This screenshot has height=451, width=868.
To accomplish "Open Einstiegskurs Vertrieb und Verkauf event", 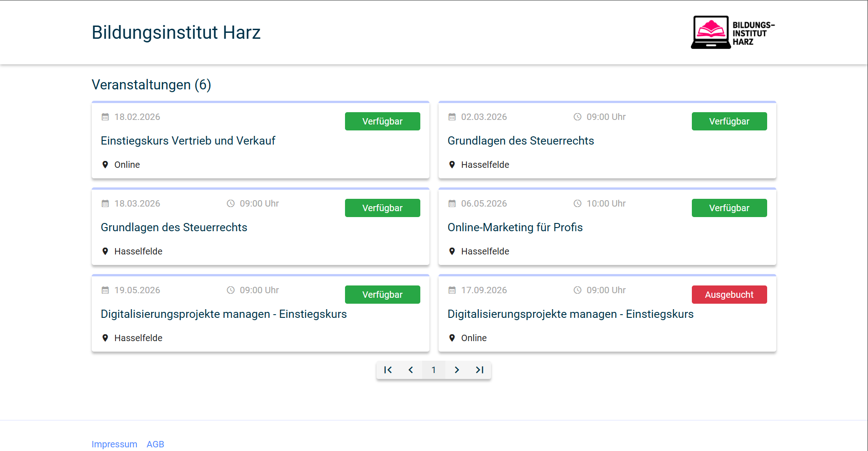I will [x=188, y=141].
